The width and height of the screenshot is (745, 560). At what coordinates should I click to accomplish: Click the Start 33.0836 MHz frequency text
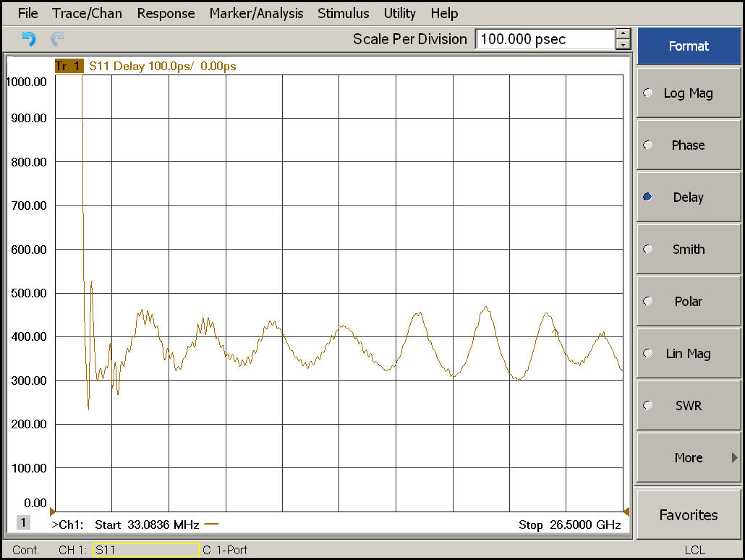point(147,525)
